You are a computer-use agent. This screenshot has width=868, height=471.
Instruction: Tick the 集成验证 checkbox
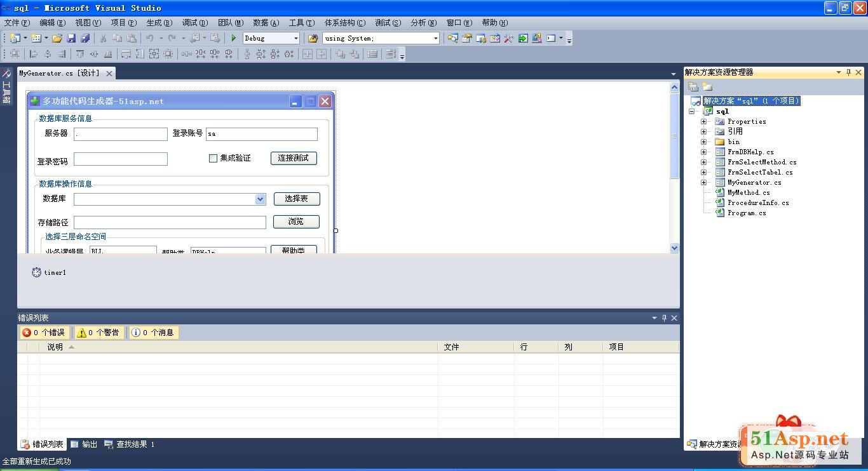point(213,158)
